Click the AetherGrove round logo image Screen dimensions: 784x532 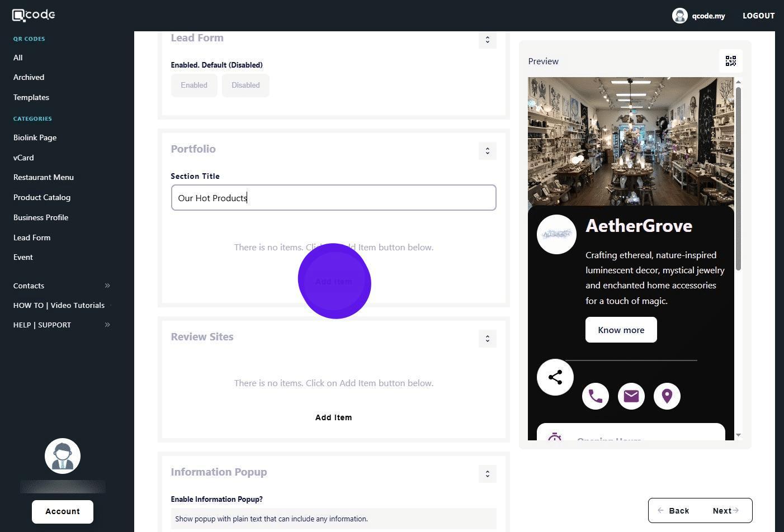(556, 234)
